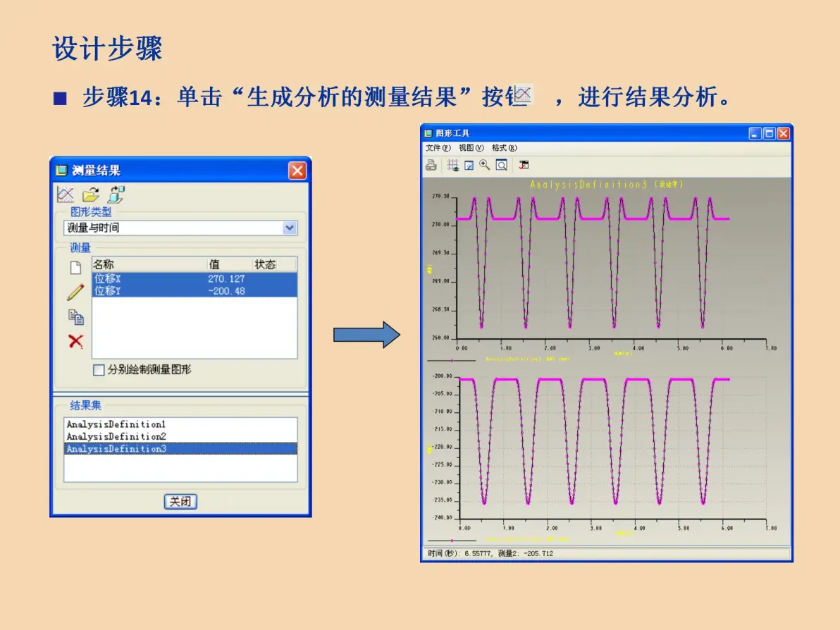Click the print icon in 图形工具 toolbar

[431, 166]
